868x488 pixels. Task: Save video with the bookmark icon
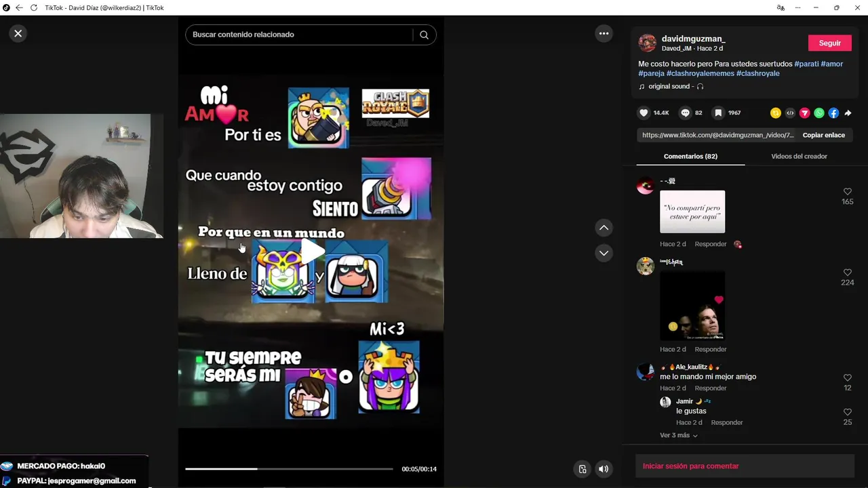pos(717,113)
